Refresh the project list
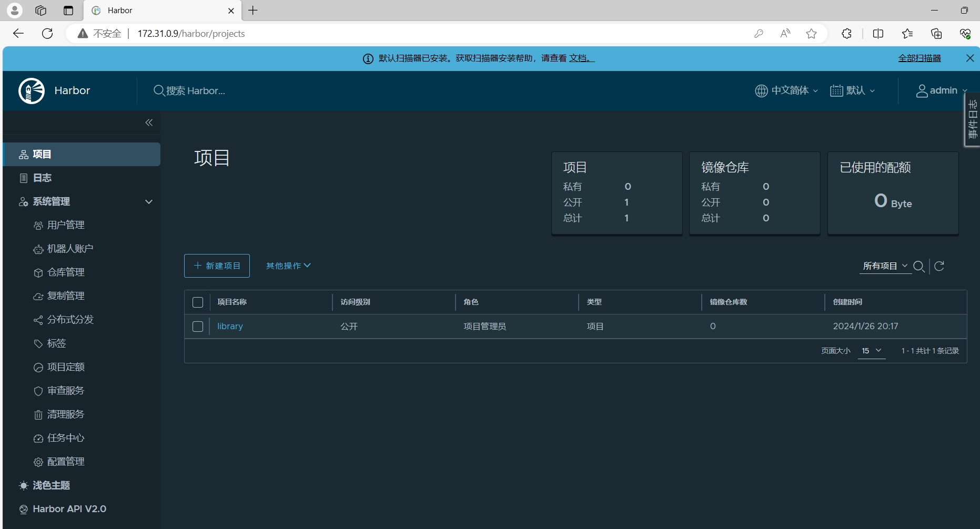The width and height of the screenshot is (980, 529). (939, 266)
